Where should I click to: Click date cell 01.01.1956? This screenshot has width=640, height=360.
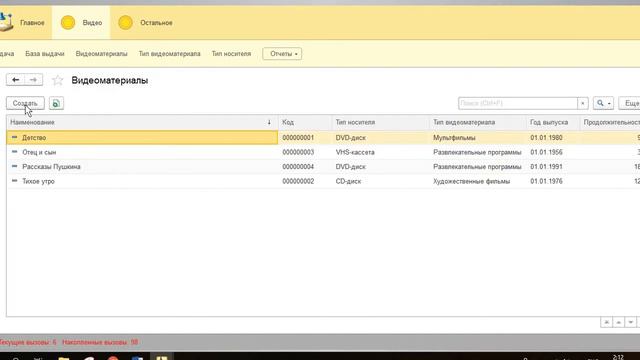[x=546, y=152]
